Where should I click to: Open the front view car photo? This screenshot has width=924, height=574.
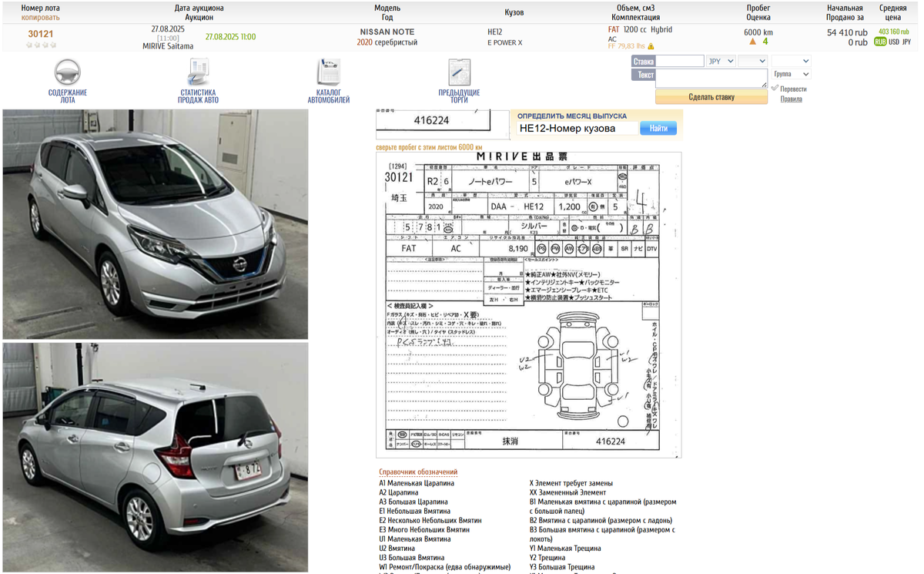click(x=156, y=224)
